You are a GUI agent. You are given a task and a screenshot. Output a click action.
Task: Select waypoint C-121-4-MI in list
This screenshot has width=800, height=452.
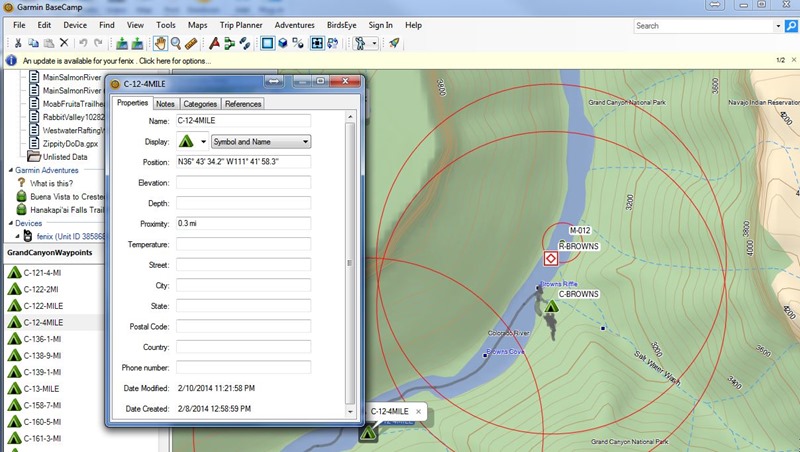tap(42, 273)
